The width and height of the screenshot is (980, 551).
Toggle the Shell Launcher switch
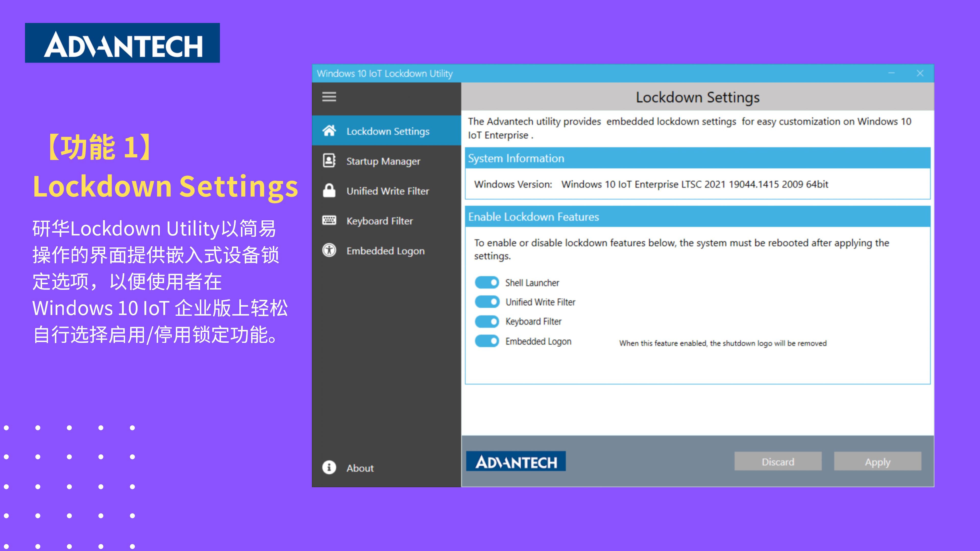pos(487,283)
